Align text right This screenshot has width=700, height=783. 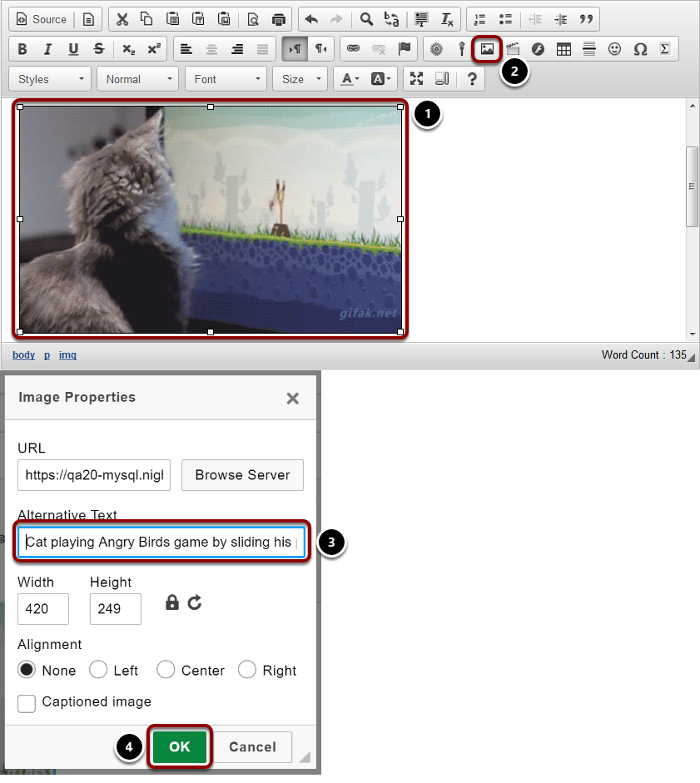[x=237, y=49]
